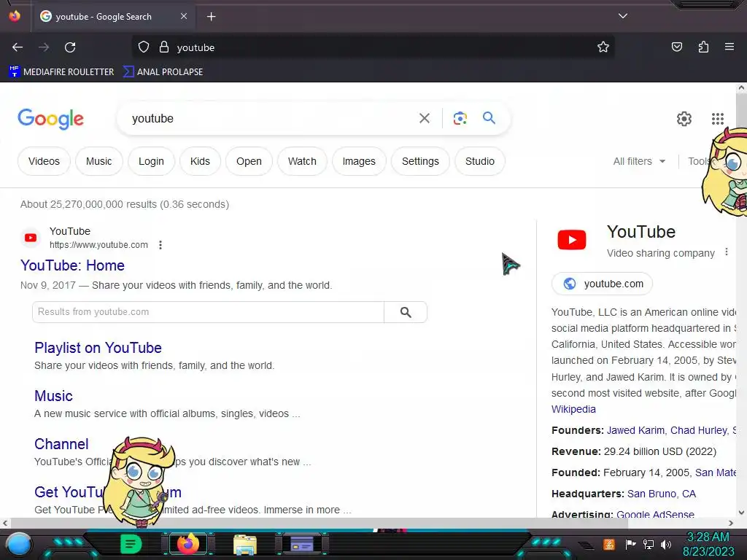Open the Firefox hamburger menu
Image resolution: width=747 pixels, height=560 pixels.
tap(729, 47)
